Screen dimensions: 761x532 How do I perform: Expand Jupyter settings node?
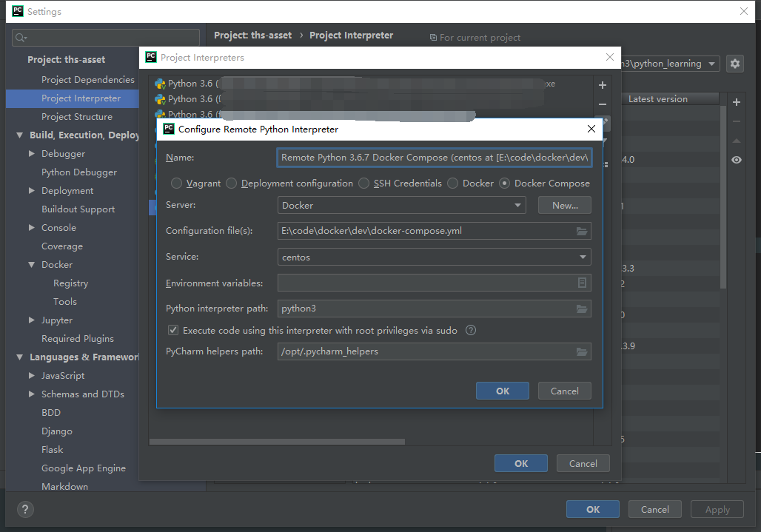pos(32,320)
